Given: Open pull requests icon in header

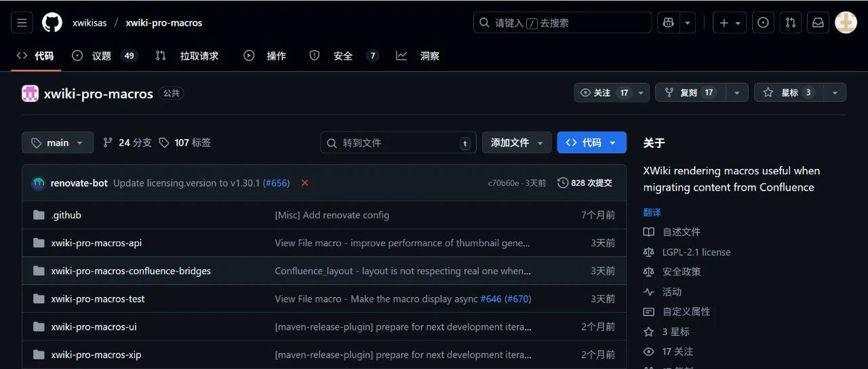Looking at the screenshot, I should coord(791,22).
